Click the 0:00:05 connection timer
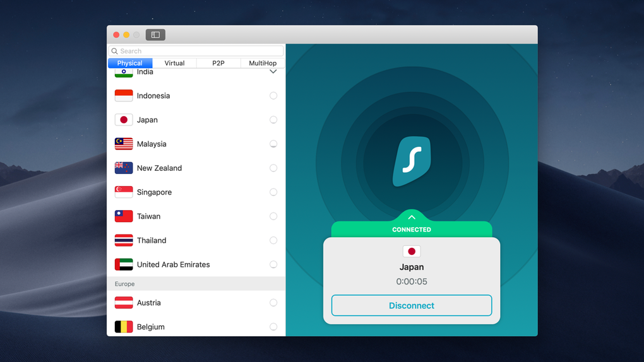The height and width of the screenshot is (362, 644). 412,281
